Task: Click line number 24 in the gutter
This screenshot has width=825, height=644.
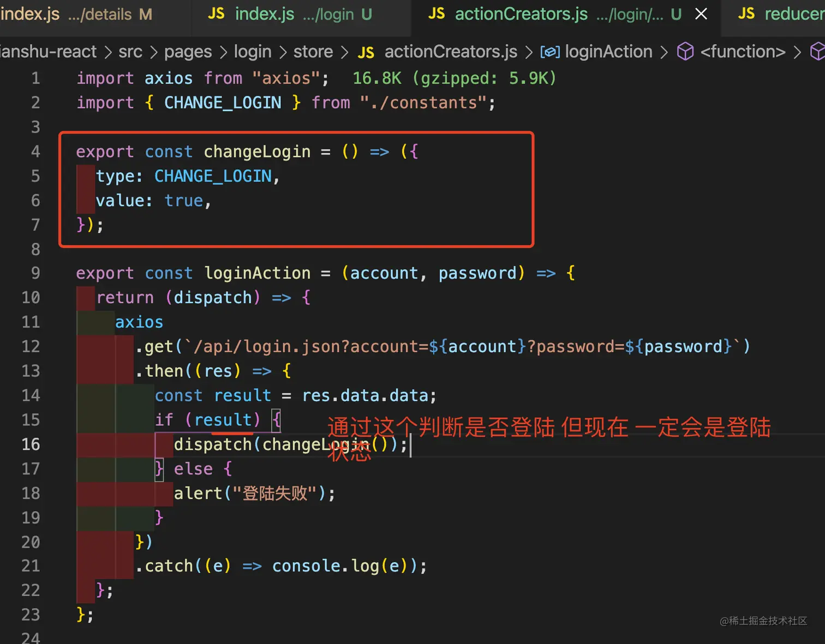Action: tap(31, 637)
